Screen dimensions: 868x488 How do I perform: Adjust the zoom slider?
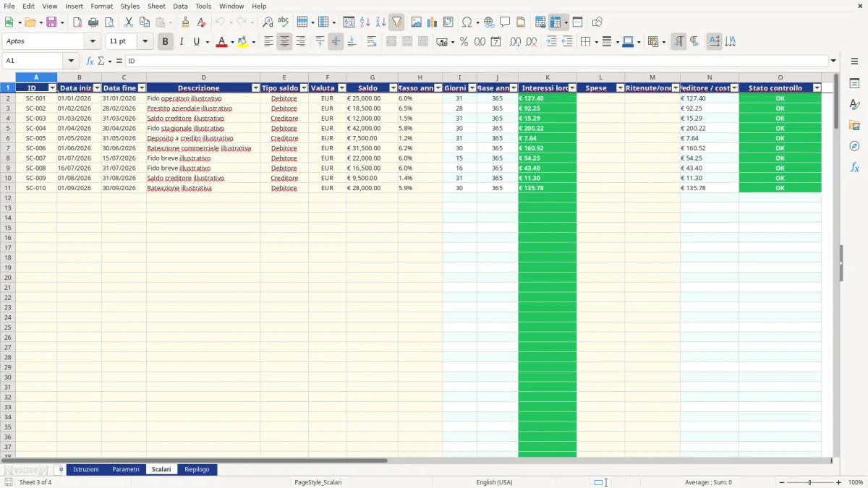[x=809, y=482]
